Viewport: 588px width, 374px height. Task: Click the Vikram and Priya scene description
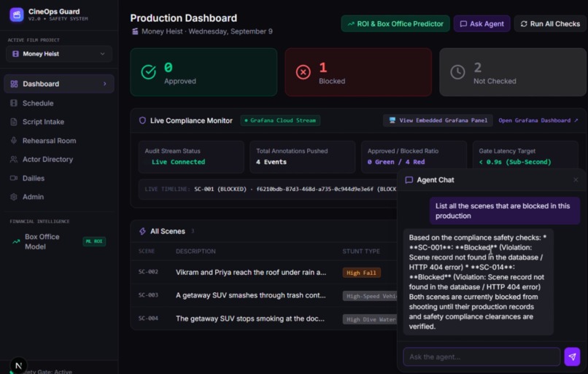click(251, 273)
